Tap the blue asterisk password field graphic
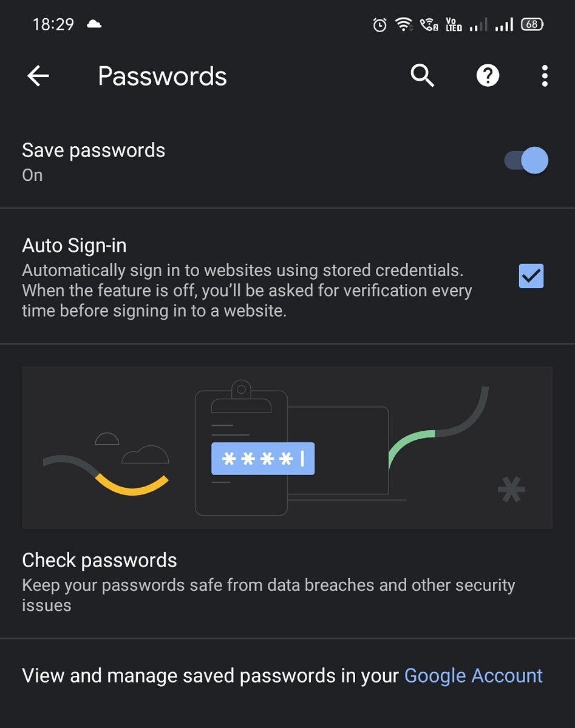Screen dimensions: 575x728 coord(262,459)
